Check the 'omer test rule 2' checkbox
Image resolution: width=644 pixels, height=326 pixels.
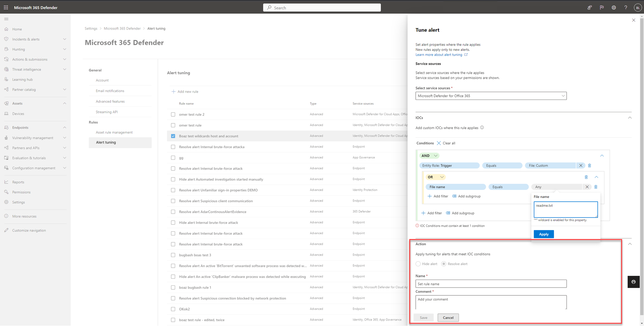tap(173, 114)
